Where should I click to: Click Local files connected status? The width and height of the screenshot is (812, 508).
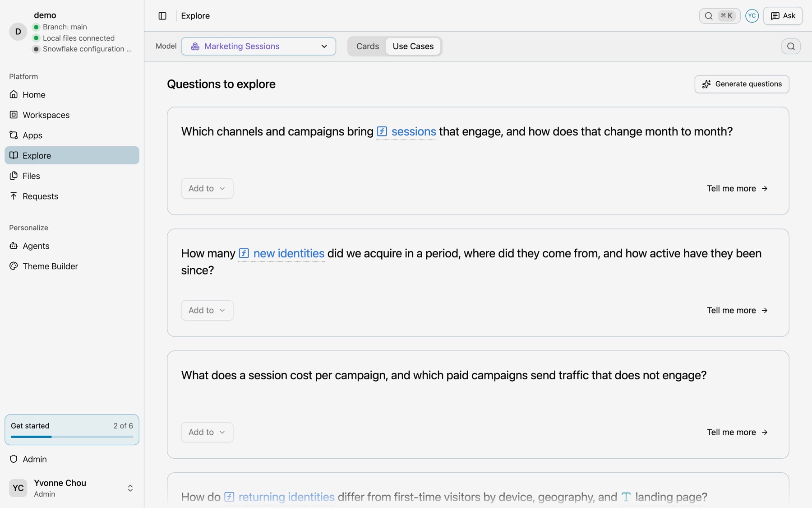coord(78,38)
